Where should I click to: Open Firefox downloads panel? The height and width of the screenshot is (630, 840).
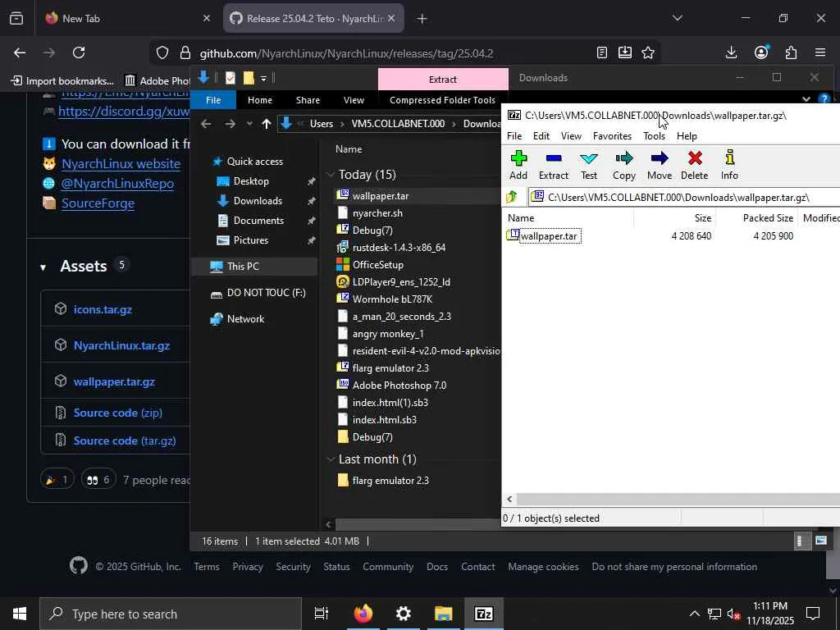click(731, 52)
